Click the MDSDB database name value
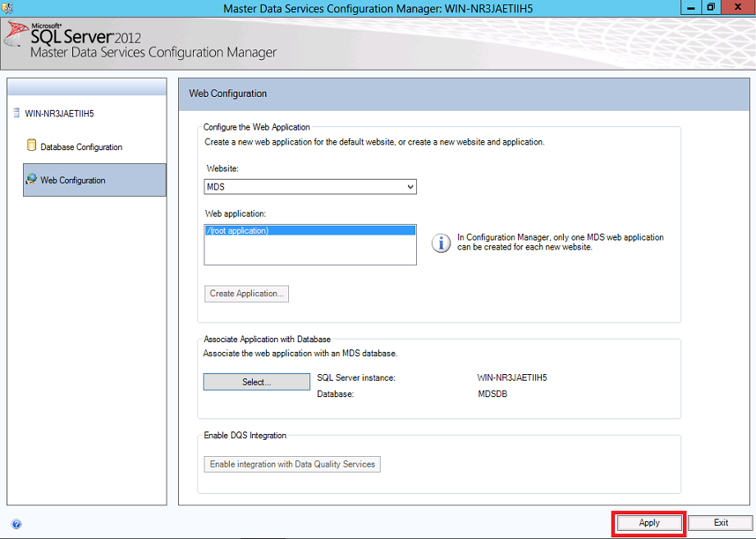The image size is (756, 539). pyautogui.click(x=493, y=394)
